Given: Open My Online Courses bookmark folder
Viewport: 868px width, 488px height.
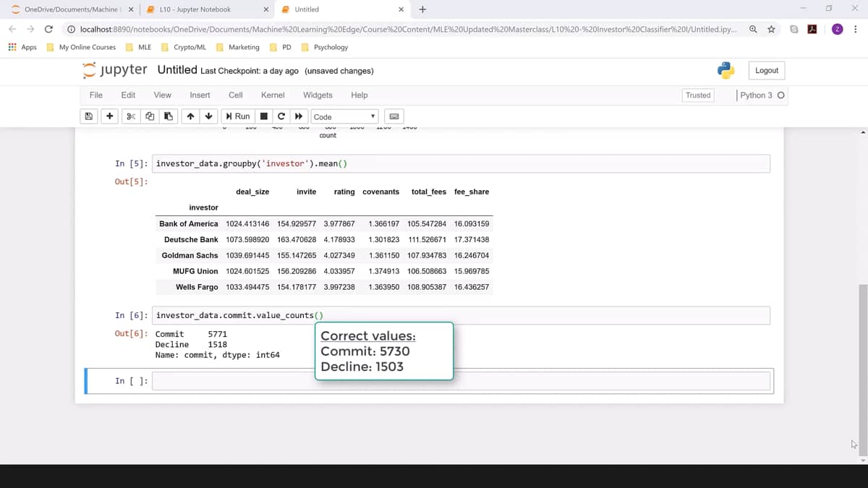Looking at the screenshot, I should tap(81, 47).
